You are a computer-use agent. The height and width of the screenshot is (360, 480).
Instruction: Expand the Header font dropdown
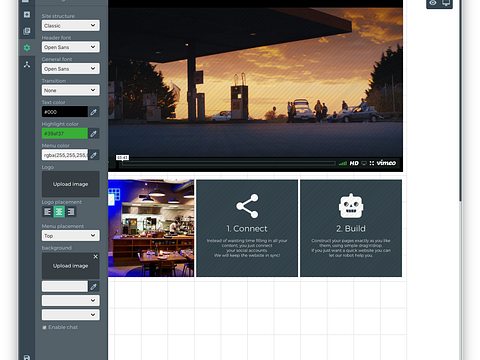(x=71, y=47)
